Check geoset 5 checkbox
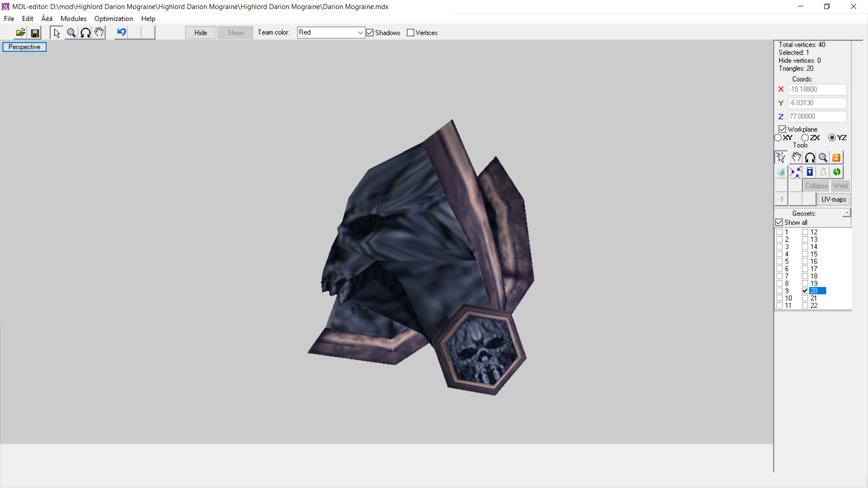 (x=779, y=261)
